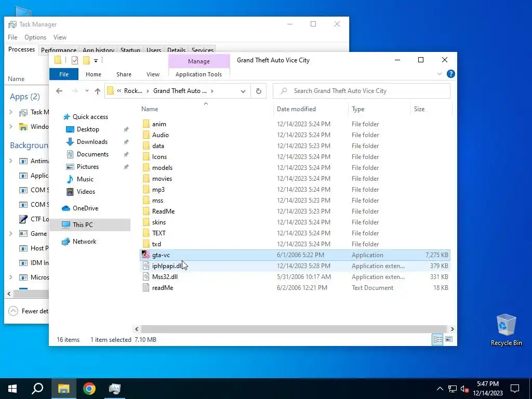Open taskbar search magnifier

[37, 389]
